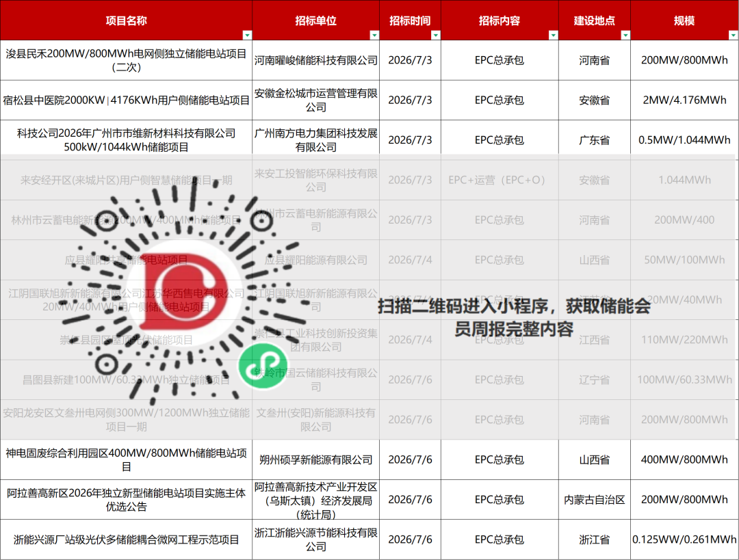
Task: Select the 2026/7/6 date in 山西省 朔州 row
Action: pyautogui.click(x=410, y=459)
